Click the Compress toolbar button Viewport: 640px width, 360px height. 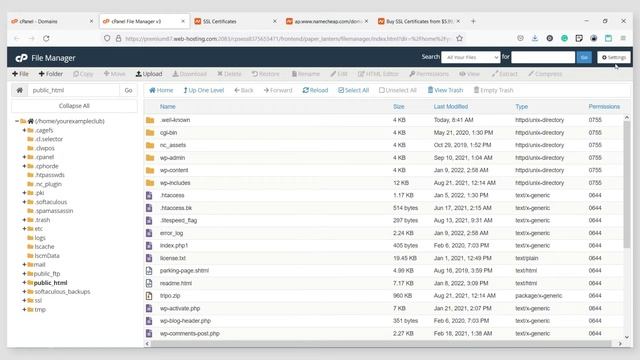point(545,74)
